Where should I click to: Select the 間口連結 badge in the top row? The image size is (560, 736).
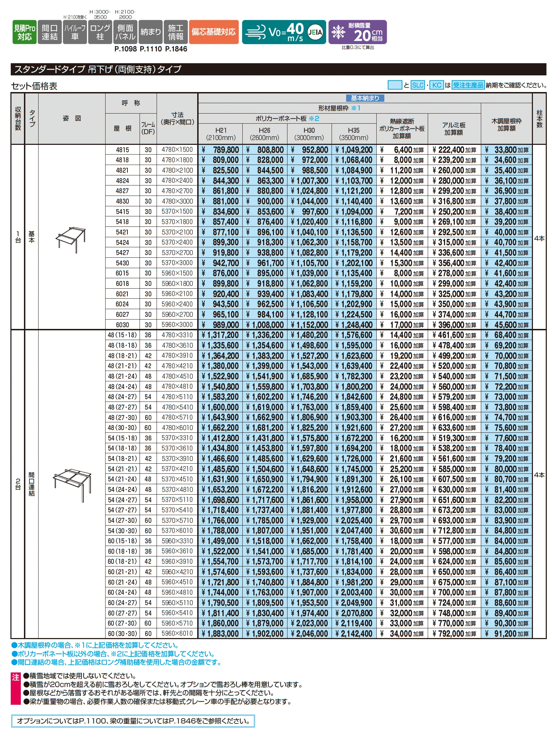50,32
